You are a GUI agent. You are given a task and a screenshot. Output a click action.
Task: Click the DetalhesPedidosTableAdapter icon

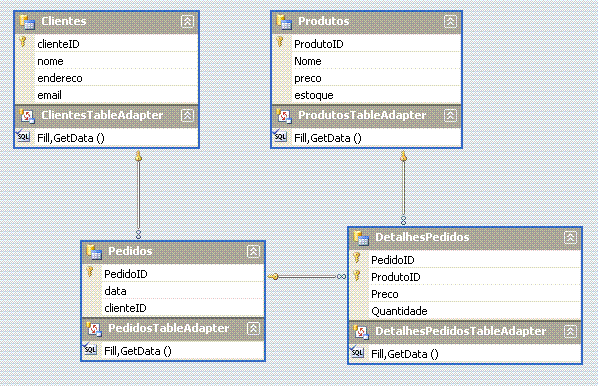(x=361, y=332)
